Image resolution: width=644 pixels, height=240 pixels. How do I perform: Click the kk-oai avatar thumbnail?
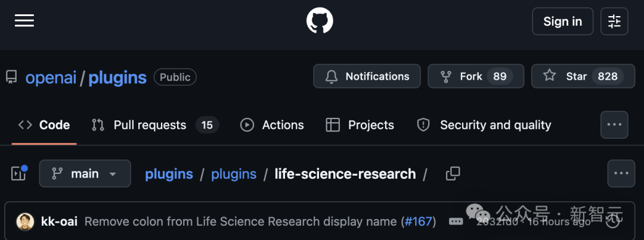point(25,222)
